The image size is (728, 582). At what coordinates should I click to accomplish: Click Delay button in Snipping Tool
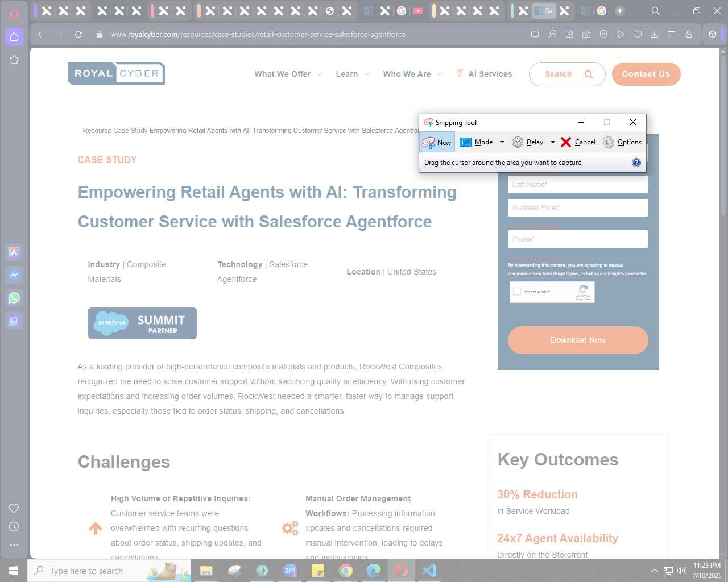528,142
